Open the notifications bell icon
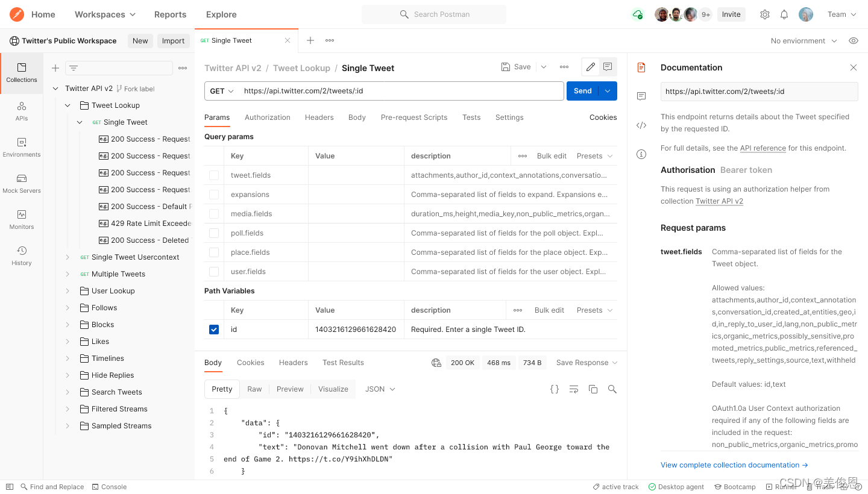 [x=784, y=14]
